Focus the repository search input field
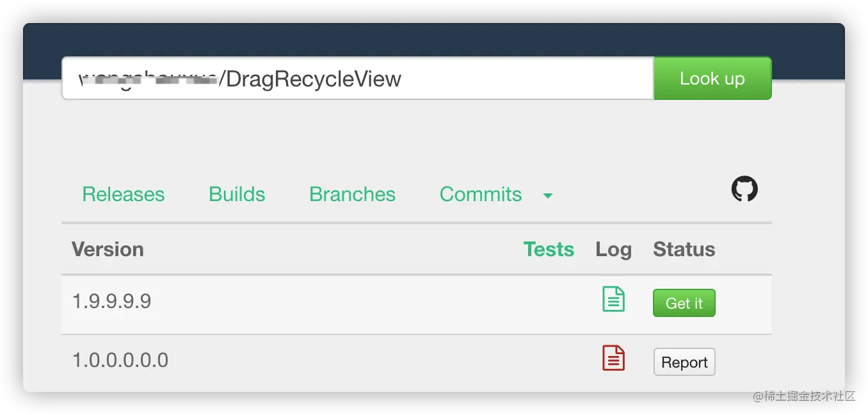The width and height of the screenshot is (868, 415). [x=357, y=79]
